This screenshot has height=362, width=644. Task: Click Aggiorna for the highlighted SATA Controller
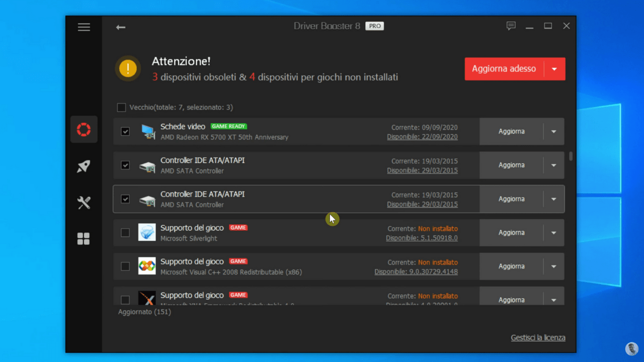click(x=512, y=199)
